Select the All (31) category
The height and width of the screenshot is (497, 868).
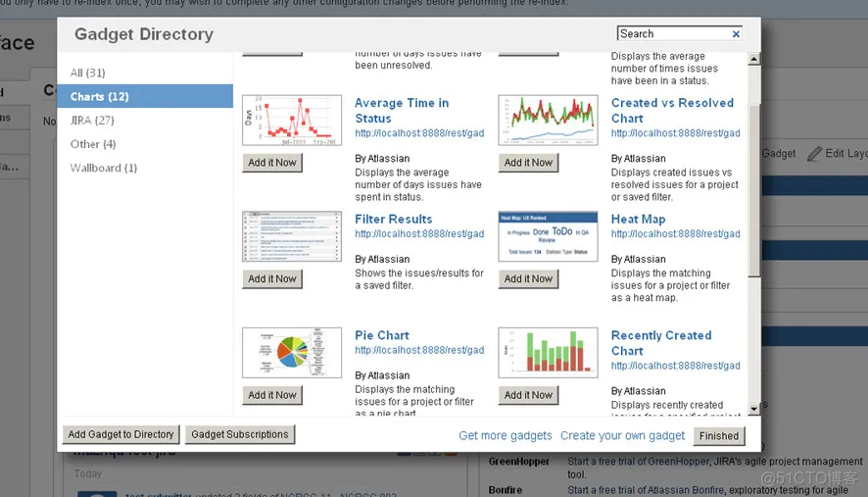pyautogui.click(x=87, y=73)
